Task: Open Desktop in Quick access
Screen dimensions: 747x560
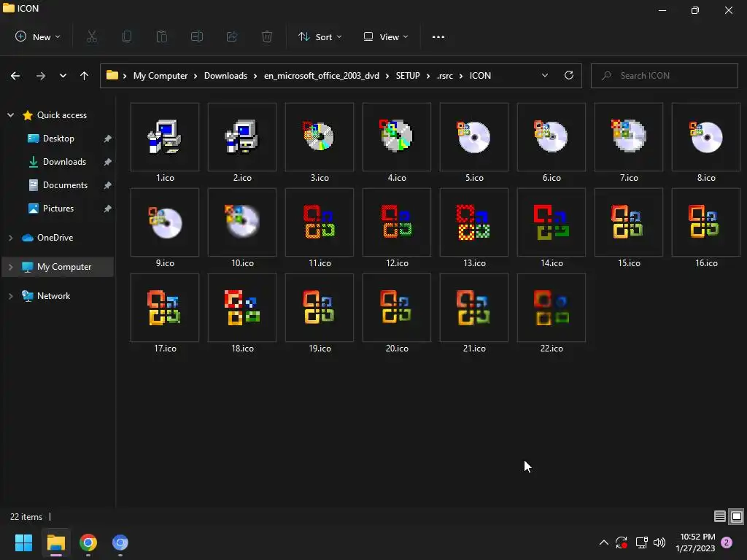Action: point(57,138)
